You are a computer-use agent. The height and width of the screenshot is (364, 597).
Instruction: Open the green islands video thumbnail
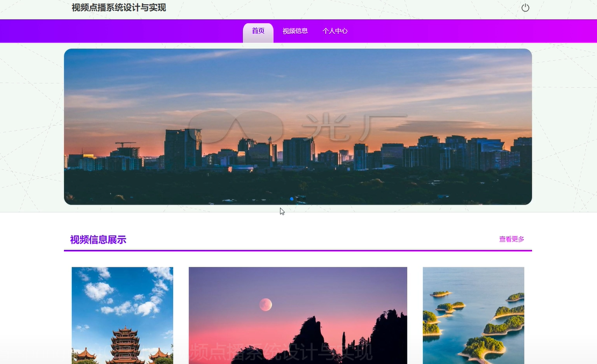click(473, 315)
